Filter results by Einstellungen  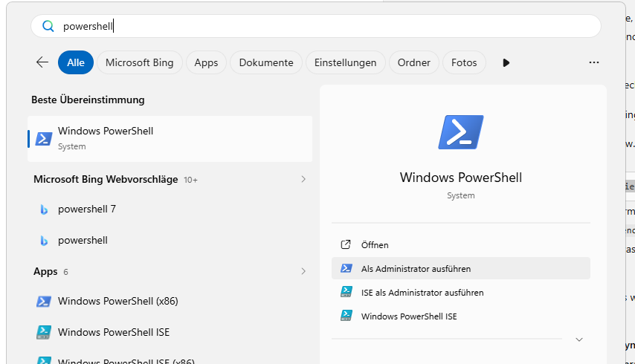[x=346, y=62]
